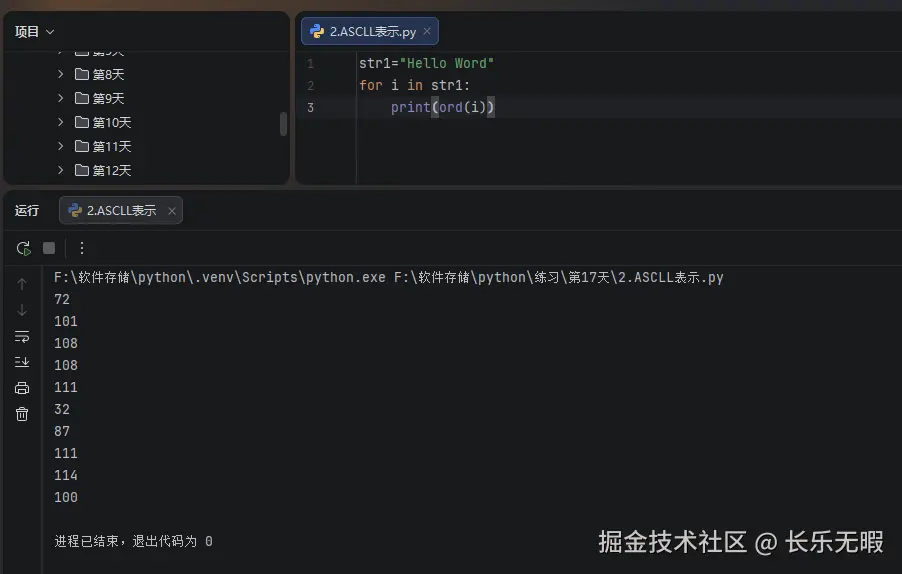Click Python icon on 2.ASCLL表示.py editor tab
The height and width of the screenshot is (574, 902).
click(316, 31)
